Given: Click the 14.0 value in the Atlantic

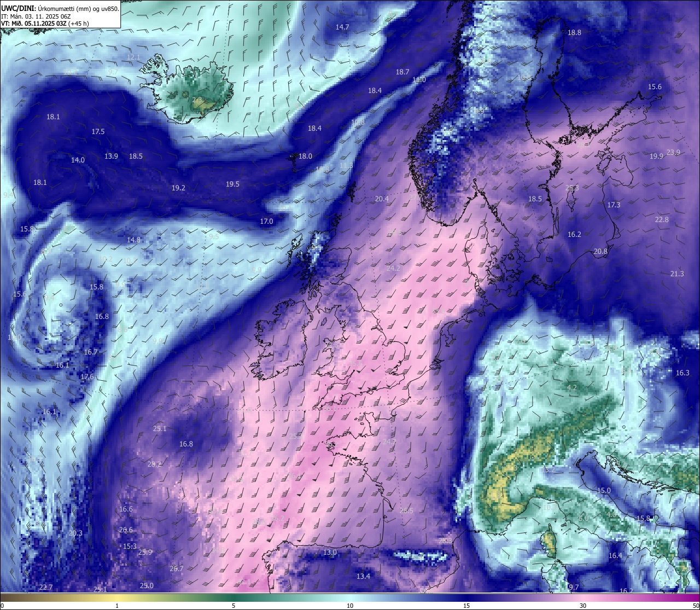Looking at the screenshot, I should (78, 160).
